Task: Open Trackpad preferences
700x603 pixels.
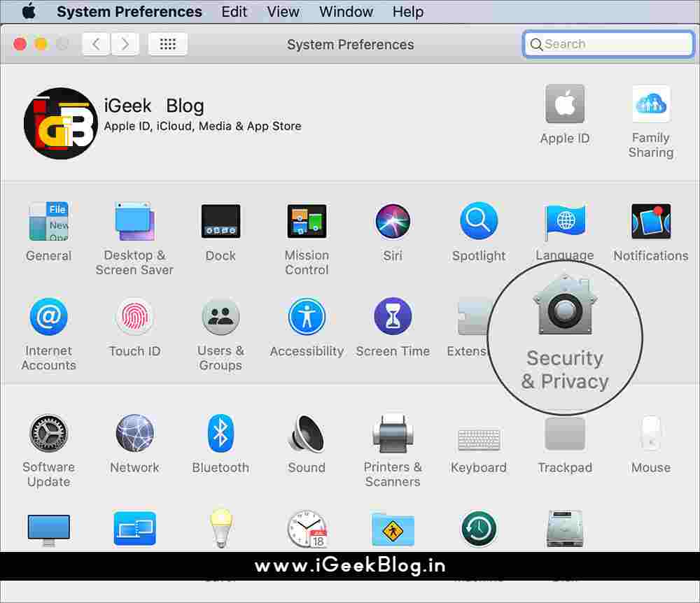Action: tap(565, 445)
